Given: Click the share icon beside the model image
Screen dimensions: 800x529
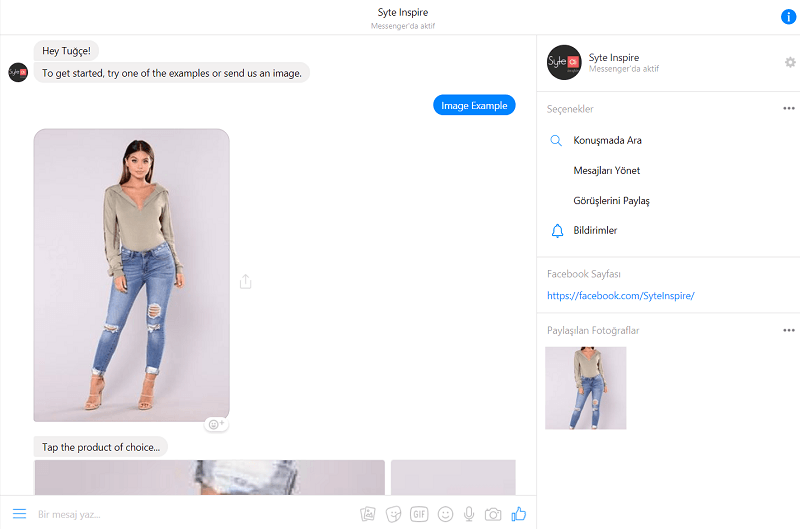Looking at the screenshot, I should click(x=246, y=282).
